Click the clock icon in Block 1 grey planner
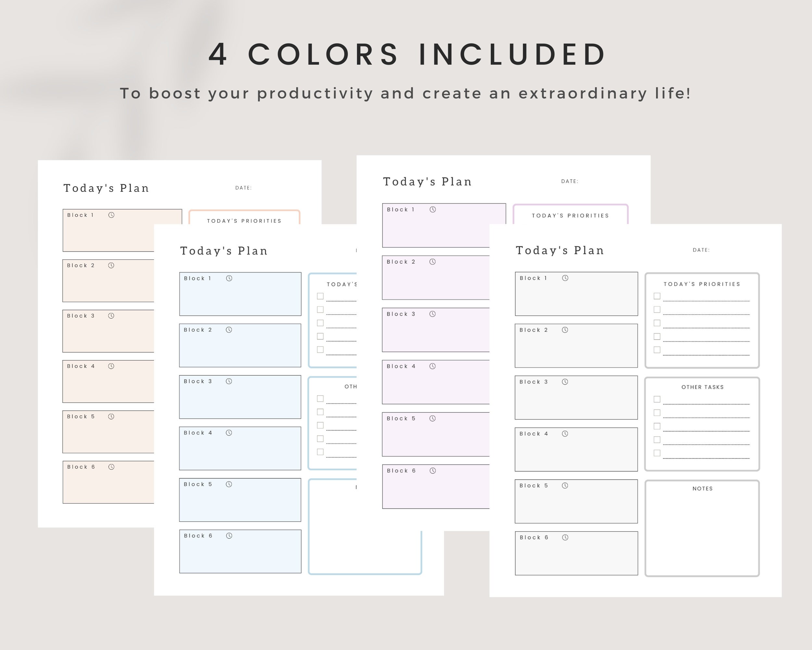This screenshot has width=812, height=650. (x=565, y=278)
